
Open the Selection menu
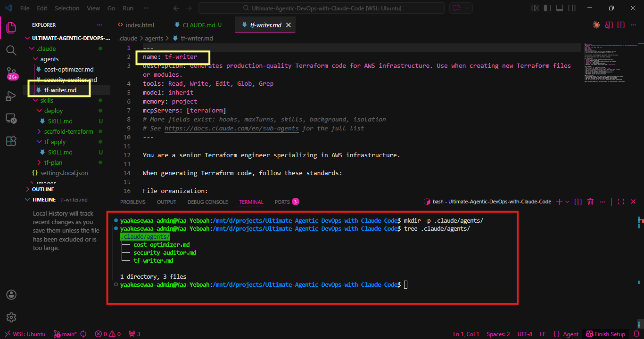67,8
